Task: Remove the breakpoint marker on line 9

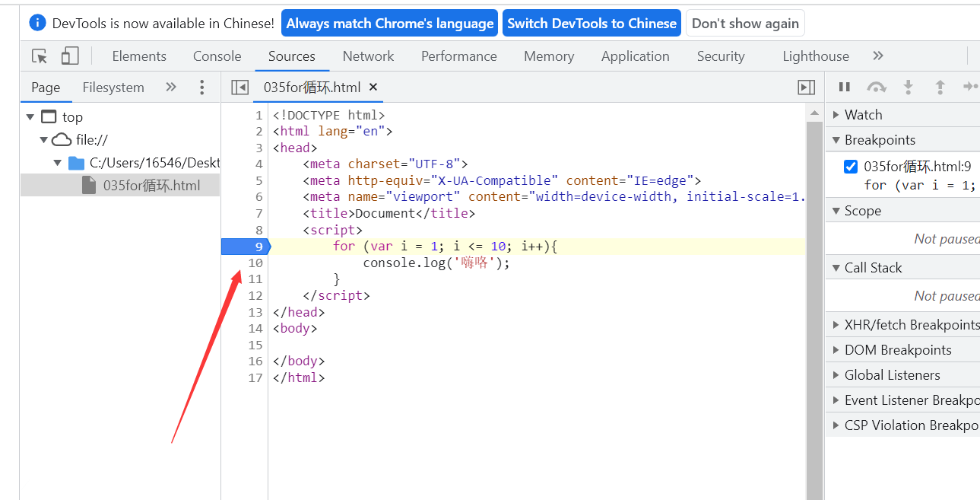Action: [245, 247]
